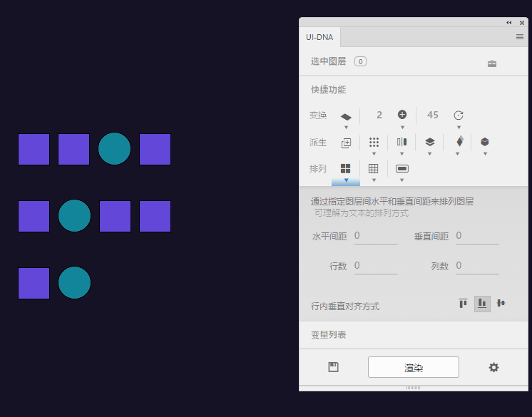This screenshot has width=532, height=417.
Task: Click the 渲染 render button
Action: 413,367
